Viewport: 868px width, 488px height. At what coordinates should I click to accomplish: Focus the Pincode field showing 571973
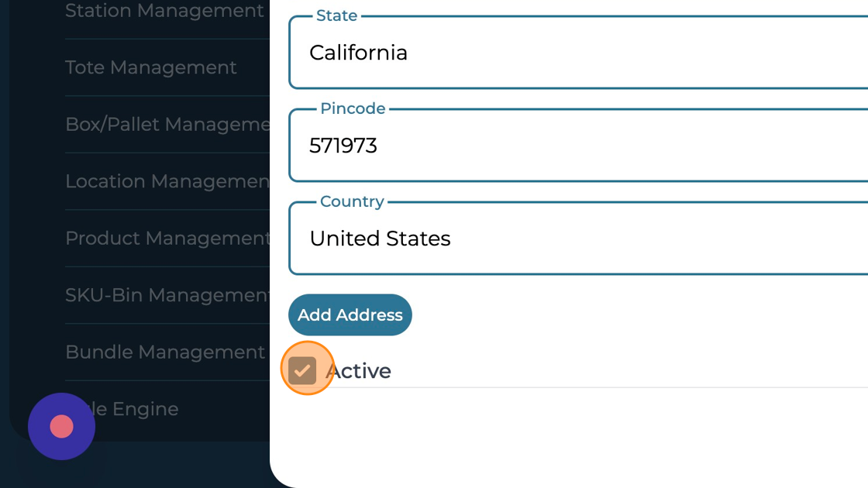click(581, 146)
